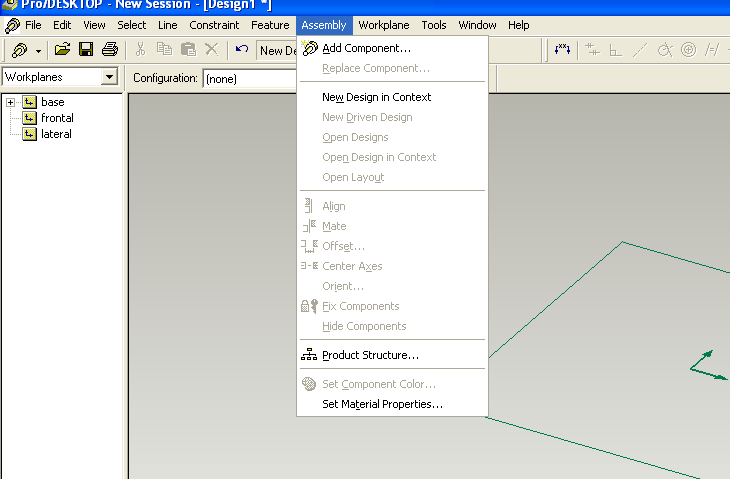Open the Feature menu
The width and height of the screenshot is (730, 479).
click(270, 25)
